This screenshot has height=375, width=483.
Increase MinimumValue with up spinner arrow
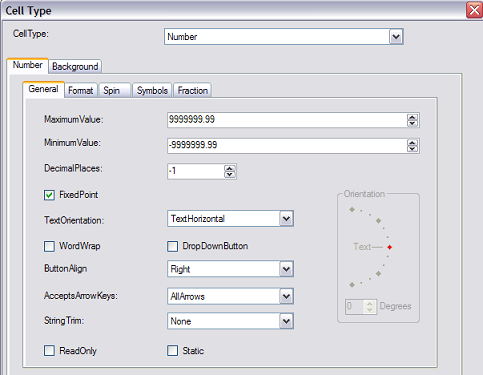[412, 143]
